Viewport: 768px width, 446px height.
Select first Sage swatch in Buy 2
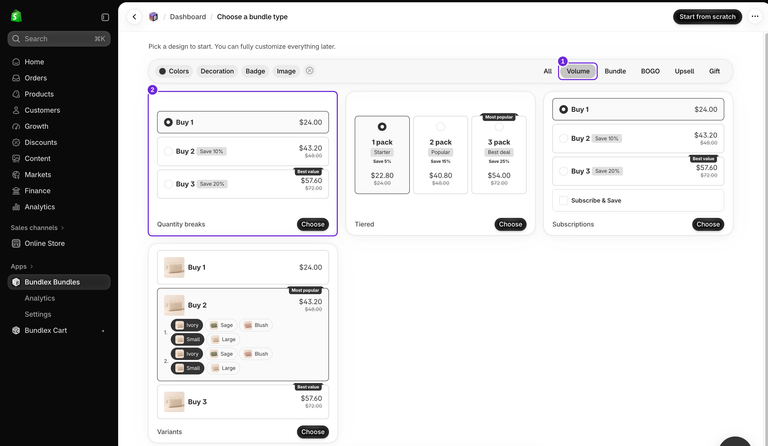[221, 325]
